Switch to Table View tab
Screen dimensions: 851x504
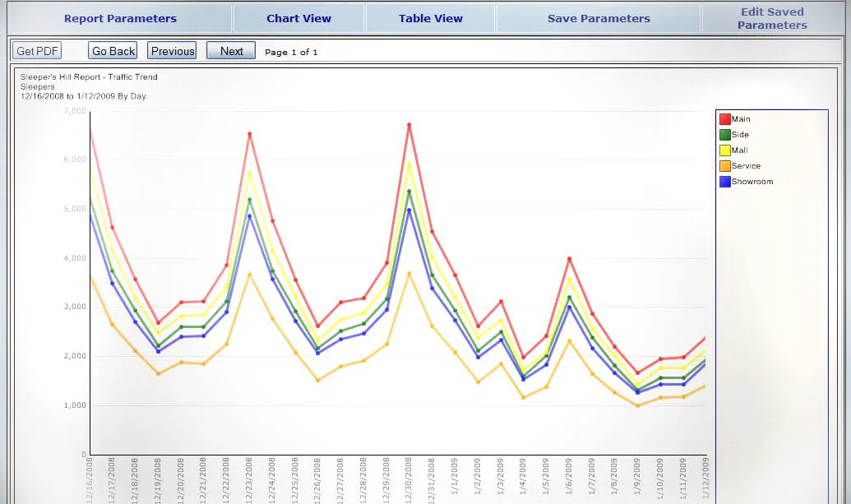pos(430,18)
